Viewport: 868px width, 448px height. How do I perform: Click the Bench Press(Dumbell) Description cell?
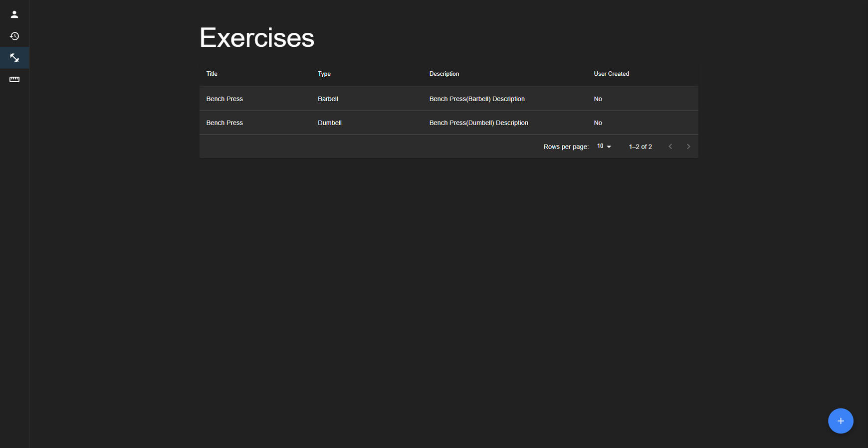pos(478,123)
